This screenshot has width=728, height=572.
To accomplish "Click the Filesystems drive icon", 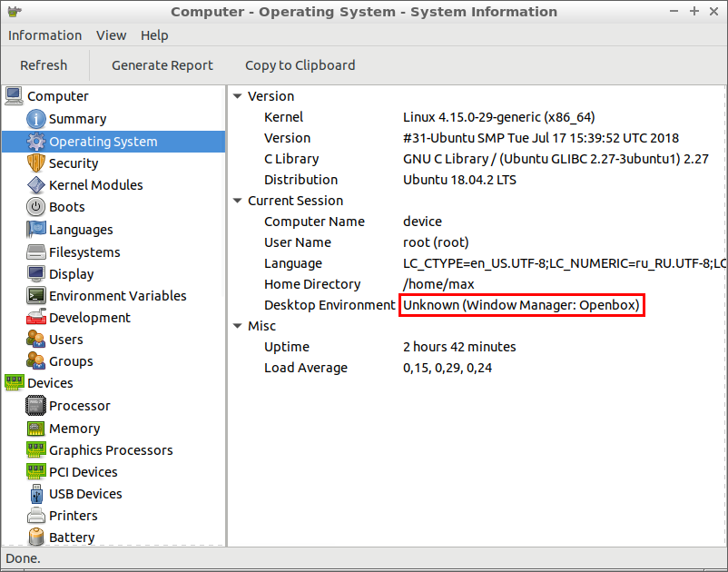I will 35,251.
